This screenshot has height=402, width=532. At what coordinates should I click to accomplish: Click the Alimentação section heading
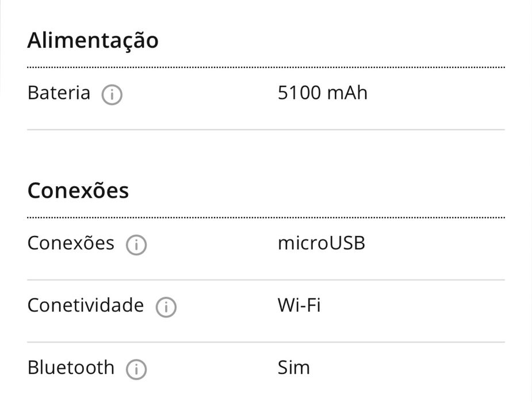[93, 41]
